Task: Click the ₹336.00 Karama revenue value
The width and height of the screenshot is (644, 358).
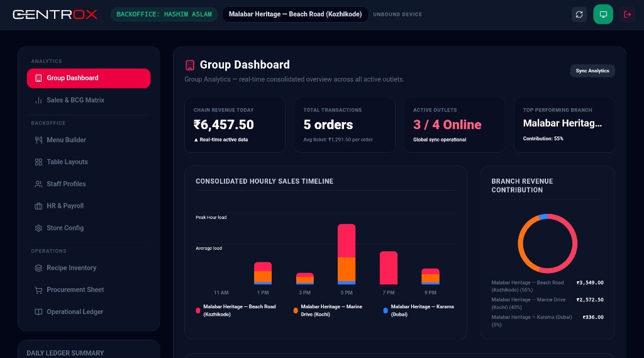Action: click(593, 317)
